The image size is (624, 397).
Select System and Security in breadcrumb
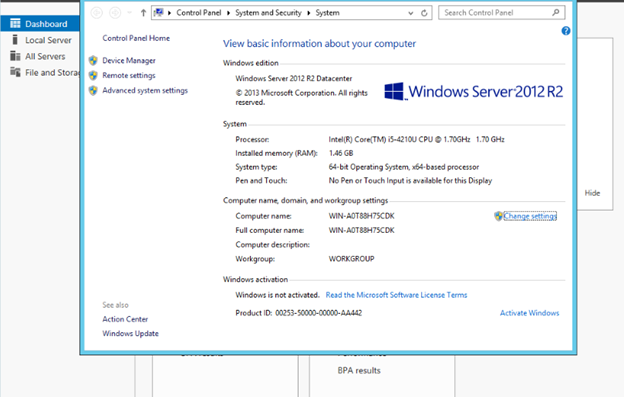point(268,13)
